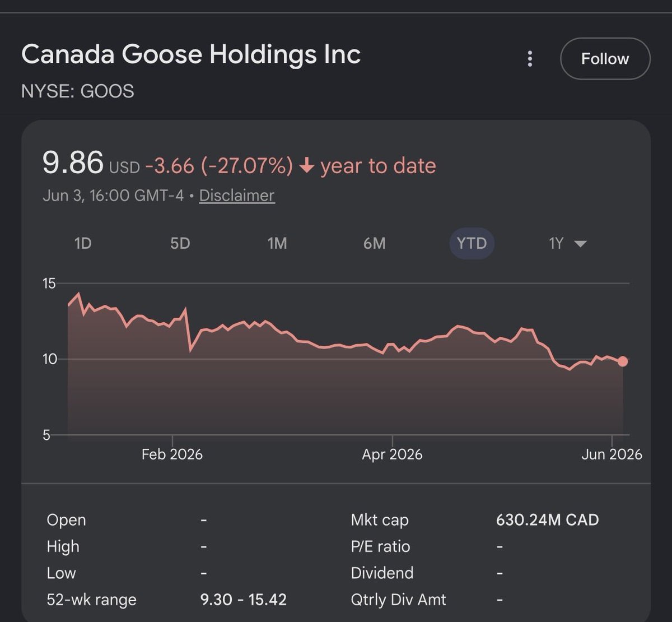Select the YTD time range
Screen dimensions: 672x622
[x=472, y=243]
